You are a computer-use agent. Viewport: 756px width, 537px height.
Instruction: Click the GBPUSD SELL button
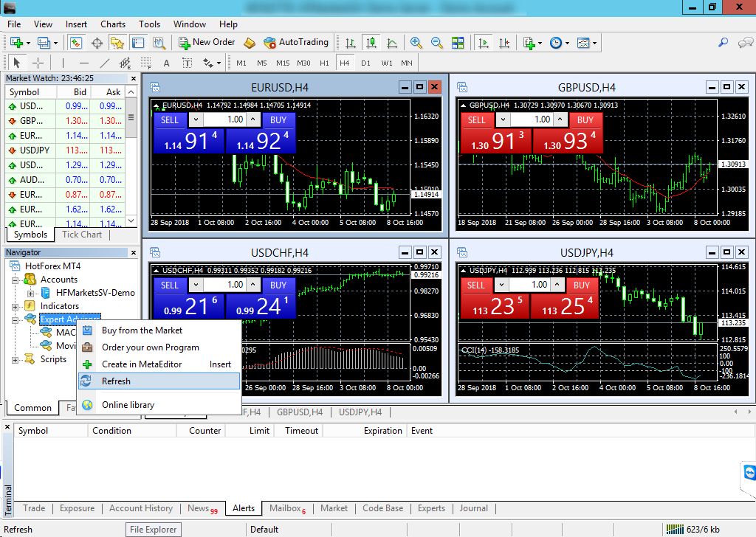coord(477,119)
